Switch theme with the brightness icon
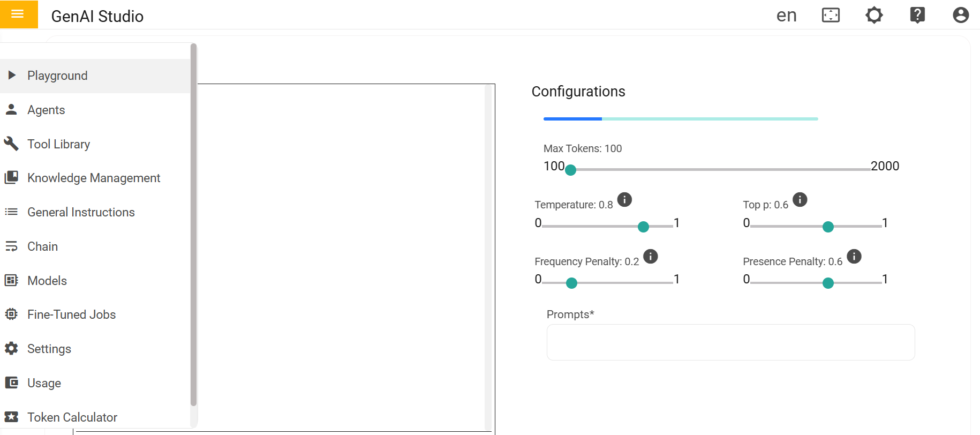This screenshot has height=435, width=980. [x=874, y=15]
